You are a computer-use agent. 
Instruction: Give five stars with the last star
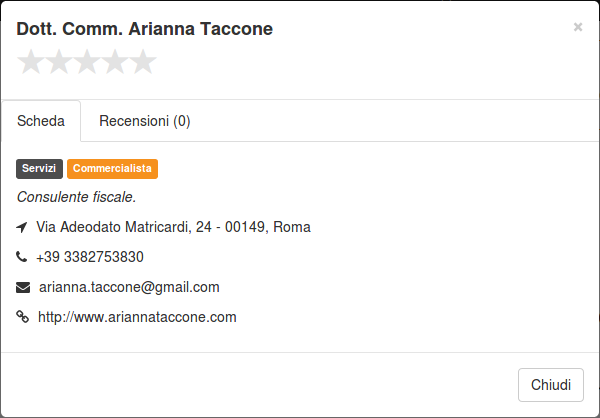click(143, 62)
